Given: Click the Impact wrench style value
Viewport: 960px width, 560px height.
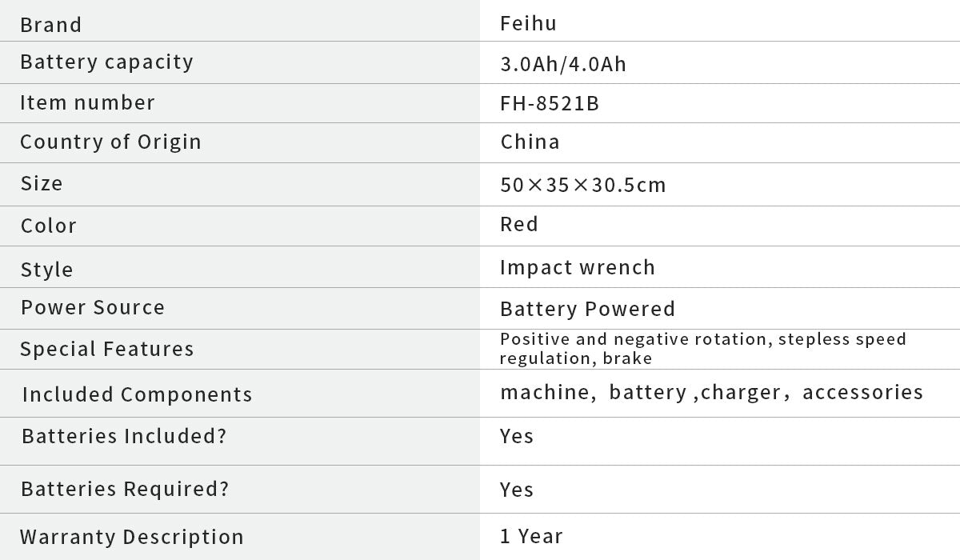Looking at the screenshot, I should [x=577, y=267].
